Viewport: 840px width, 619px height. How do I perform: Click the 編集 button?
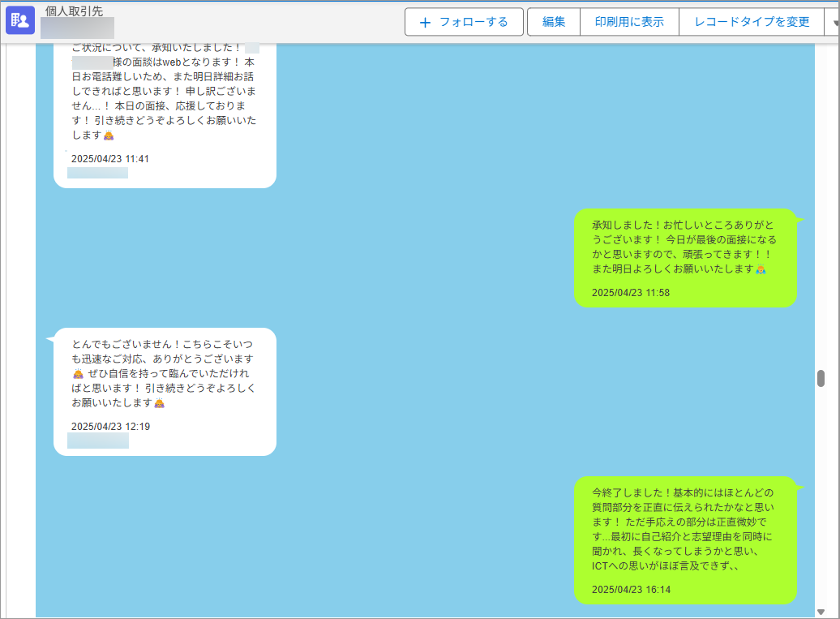[554, 23]
